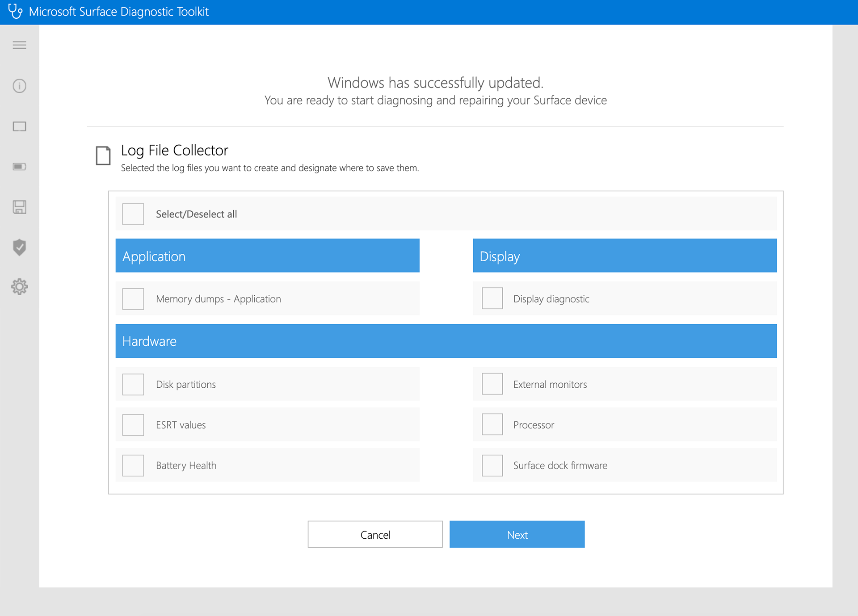Screen dimensions: 858x616
Task: Click the Display section header
Action: click(x=625, y=256)
